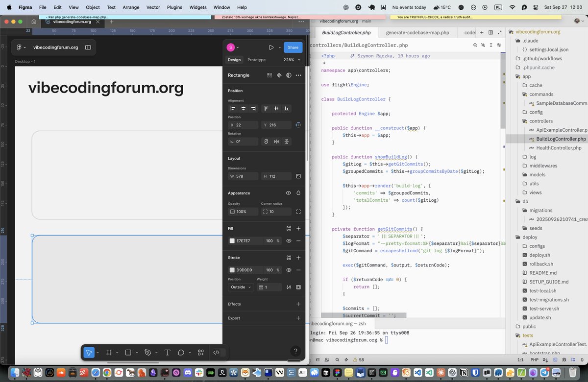
Task: Toggle Dev Mode switch in Figma toolbar
Action: coord(219,352)
